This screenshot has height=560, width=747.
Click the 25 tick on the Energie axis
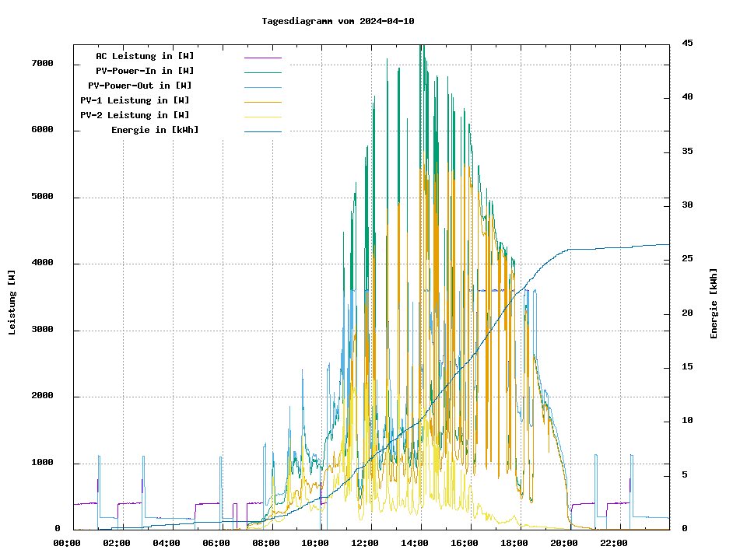(x=687, y=259)
